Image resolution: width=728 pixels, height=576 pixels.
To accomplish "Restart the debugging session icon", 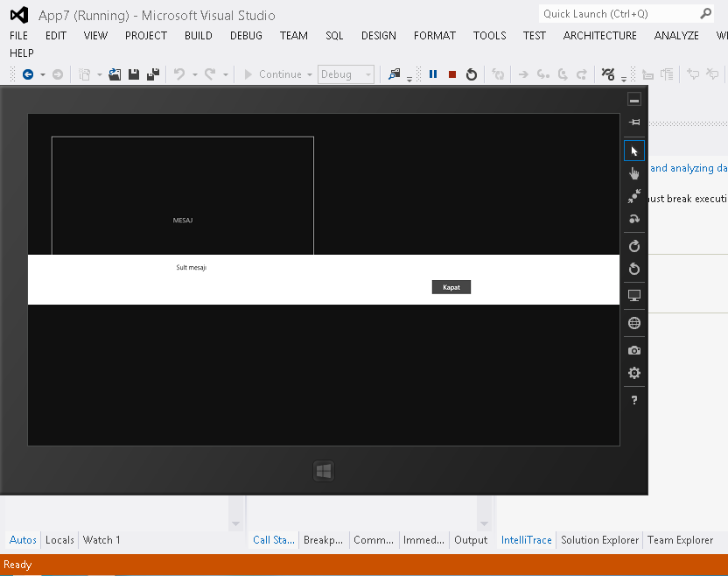I will tap(472, 74).
